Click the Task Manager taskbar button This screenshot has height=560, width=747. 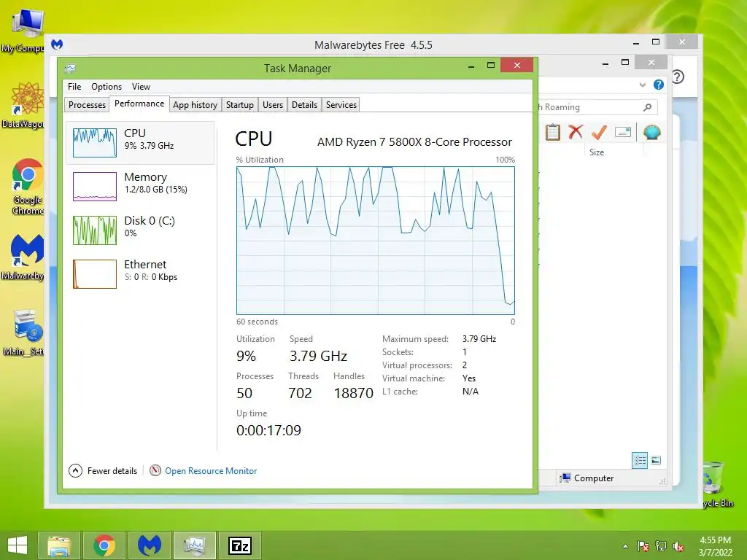click(x=194, y=545)
